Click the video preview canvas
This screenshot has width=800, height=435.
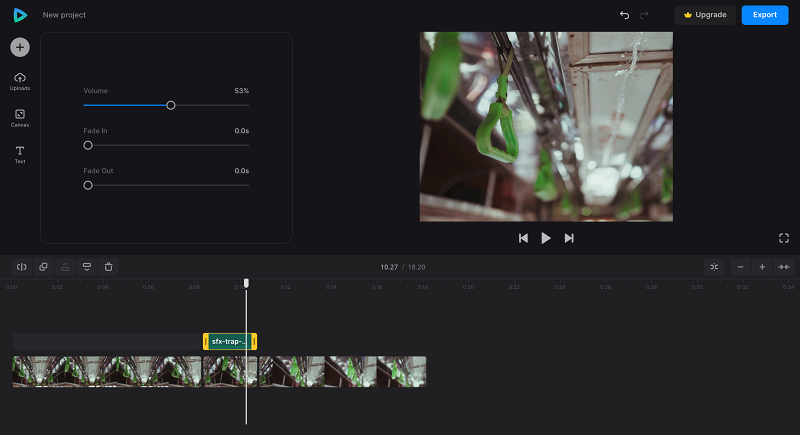click(x=546, y=126)
